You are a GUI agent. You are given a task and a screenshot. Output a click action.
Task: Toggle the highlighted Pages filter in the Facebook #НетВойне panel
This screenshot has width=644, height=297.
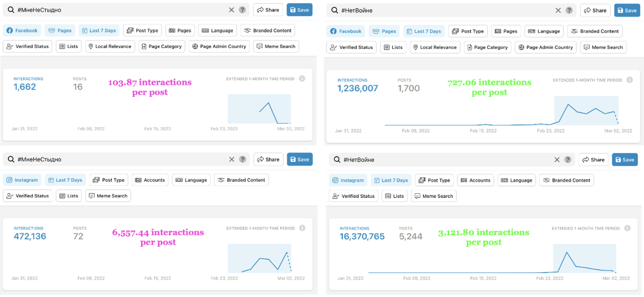pos(384,31)
